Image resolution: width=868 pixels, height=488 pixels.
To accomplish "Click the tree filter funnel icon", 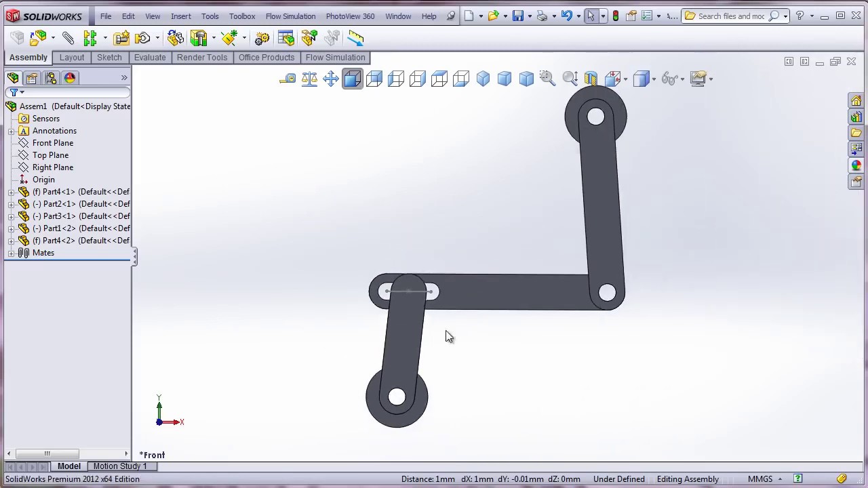I will (x=14, y=93).
